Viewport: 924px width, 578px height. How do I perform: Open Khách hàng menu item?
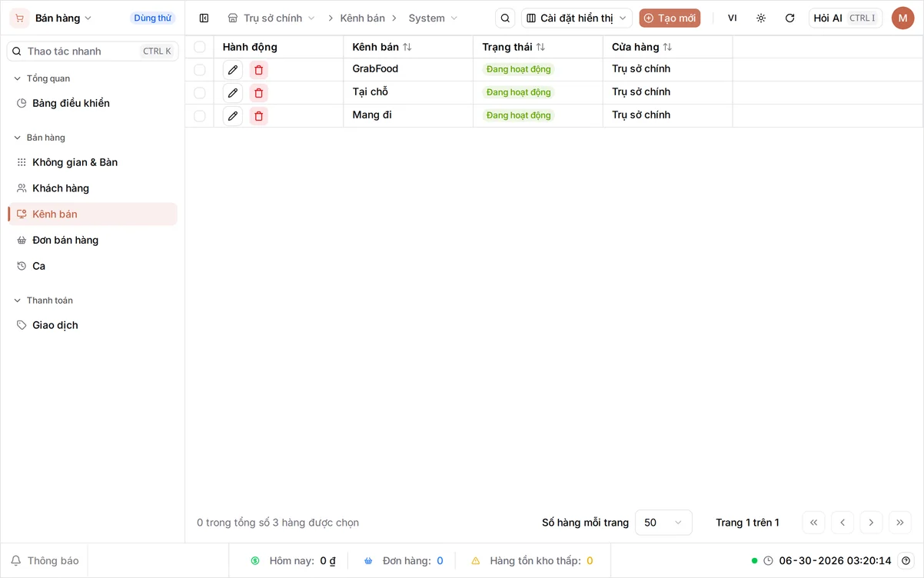pos(92,188)
